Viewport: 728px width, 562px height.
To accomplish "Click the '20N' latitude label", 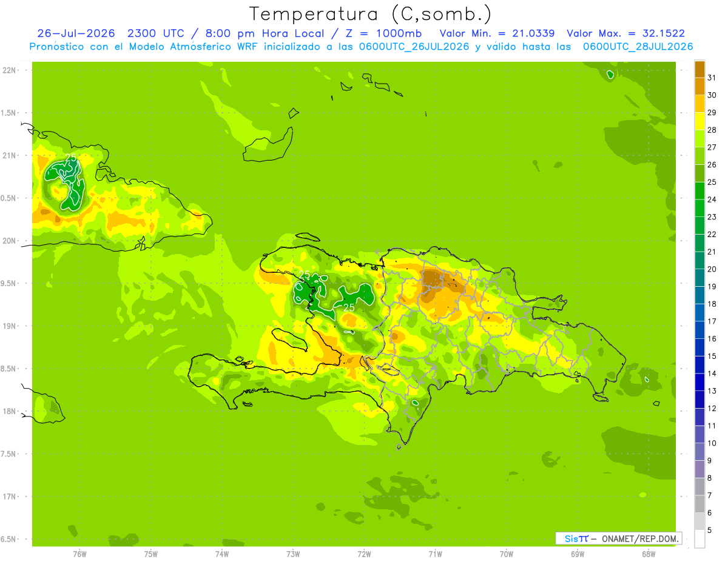I will [9, 241].
